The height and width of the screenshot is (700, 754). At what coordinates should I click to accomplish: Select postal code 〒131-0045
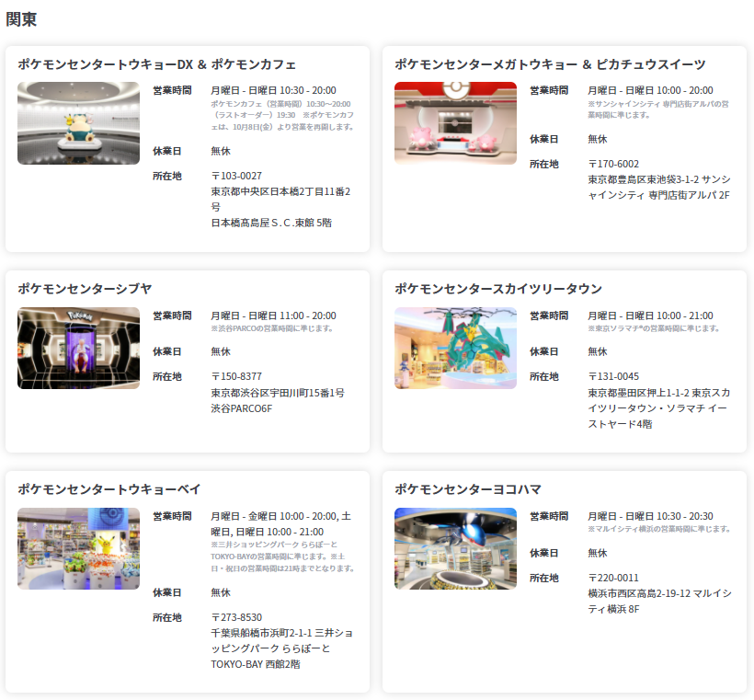(613, 377)
